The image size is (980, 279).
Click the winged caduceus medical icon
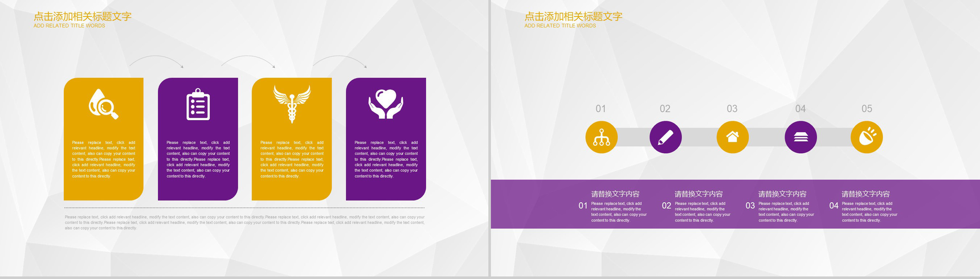click(x=292, y=104)
